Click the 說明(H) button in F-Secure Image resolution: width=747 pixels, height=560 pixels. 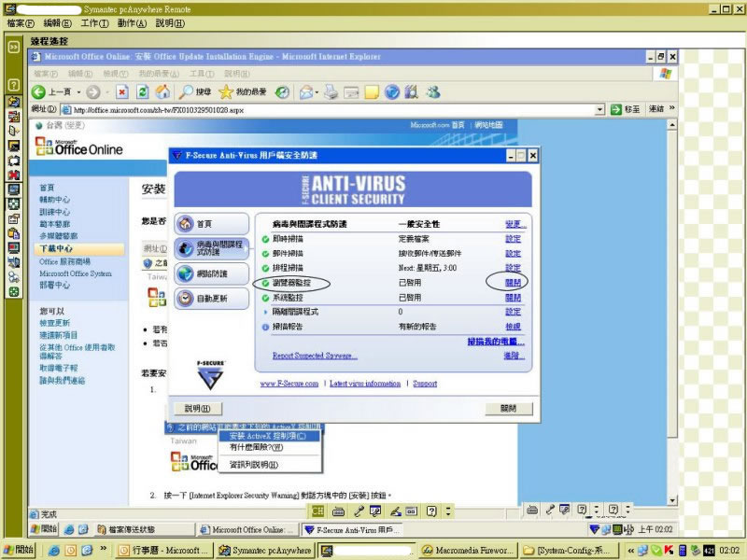[x=197, y=408]
